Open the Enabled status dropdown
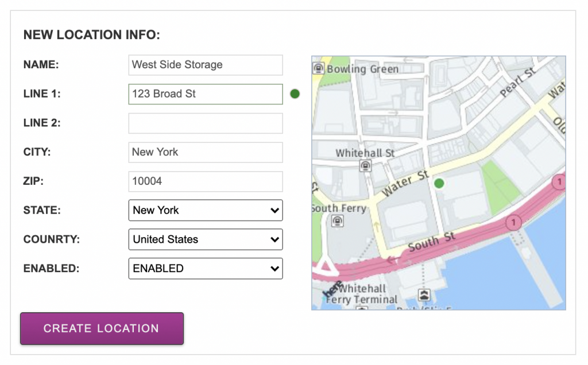This screenshot has width=588, height=365. coord(206,268)
